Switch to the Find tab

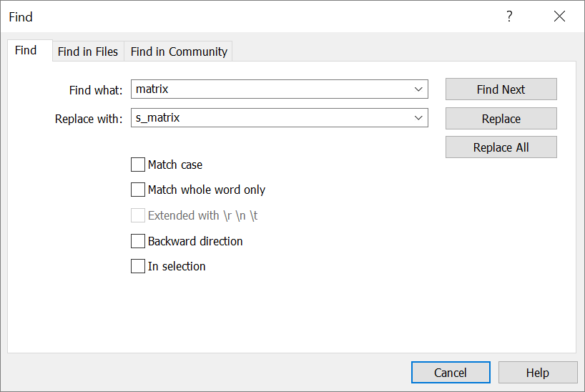pos(26,50)
